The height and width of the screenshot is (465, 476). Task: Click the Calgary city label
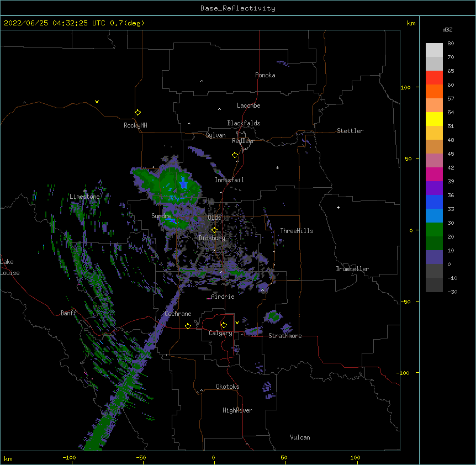click(x=220, y=333)
